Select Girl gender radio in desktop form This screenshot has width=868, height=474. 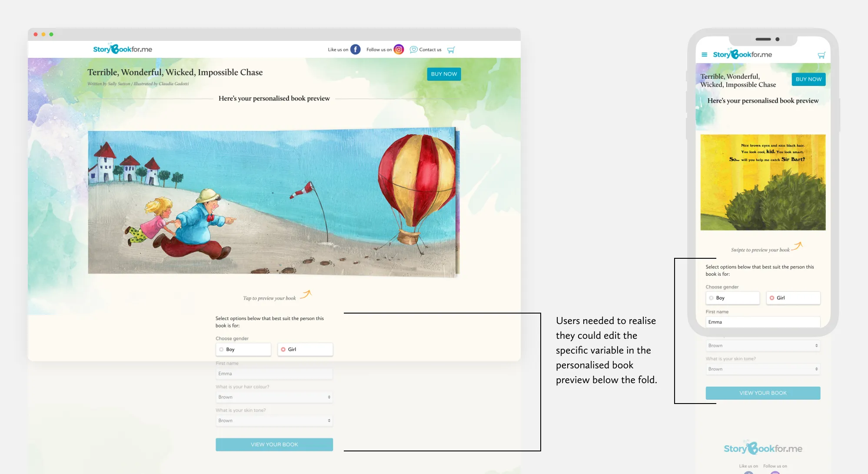(x=305, y=349)
